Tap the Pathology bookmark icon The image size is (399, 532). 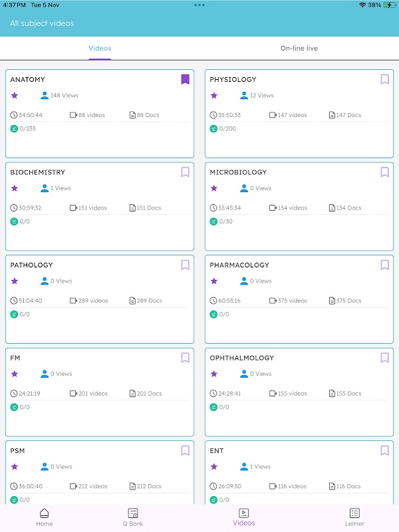[185, 265]
